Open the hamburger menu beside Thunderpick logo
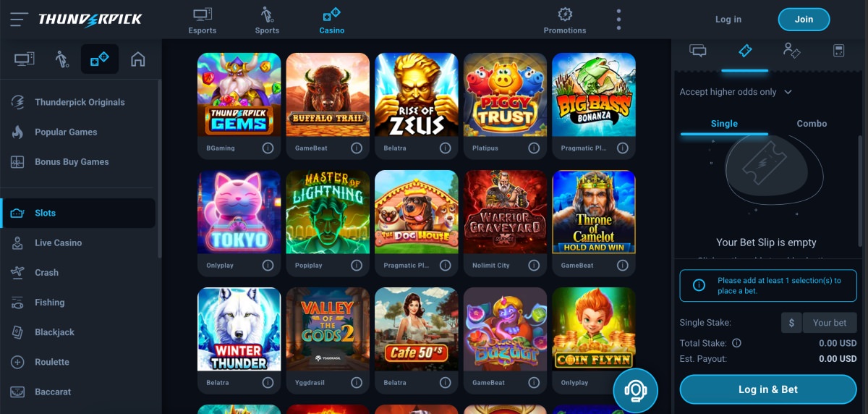This screenshot has height=414, width=868. tap(20, 20)
